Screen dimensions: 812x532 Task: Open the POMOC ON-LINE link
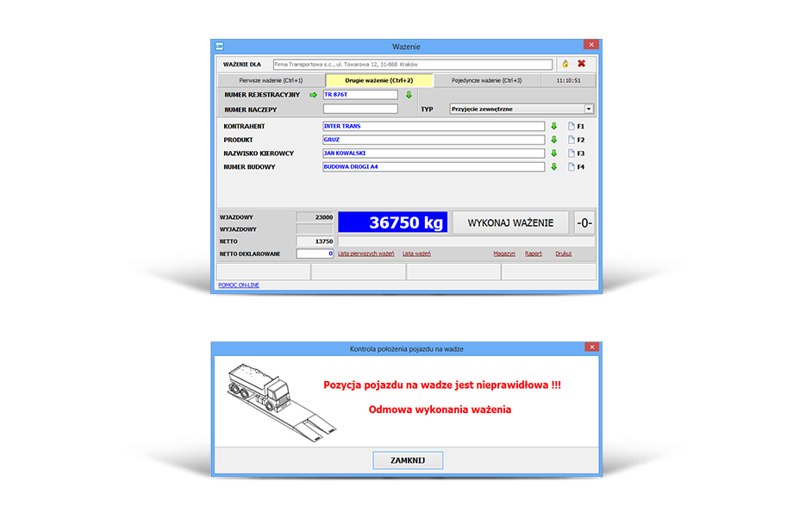point(237,285)
